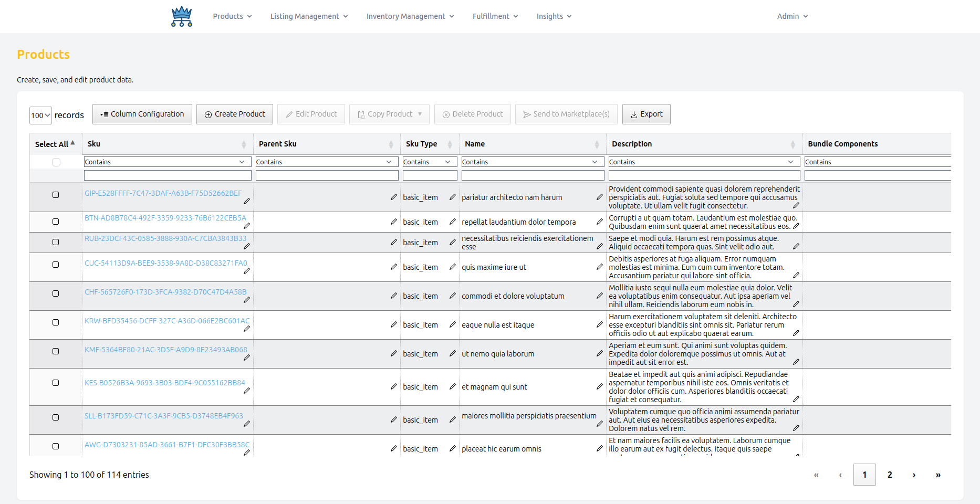980x504 pixels.
Task: Edit Sku Type pencil in KRW-BFD35456 row
Action: point(453,324)
